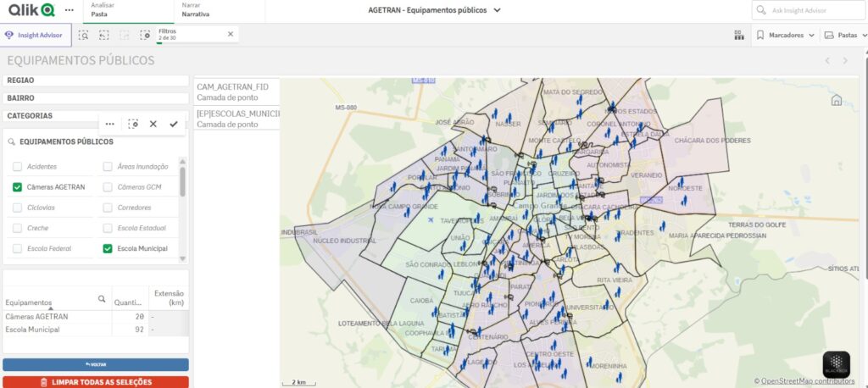Confirm selection with the checkmark icon
The width and height of the screenshot is (868, 388).
point(174,124)
